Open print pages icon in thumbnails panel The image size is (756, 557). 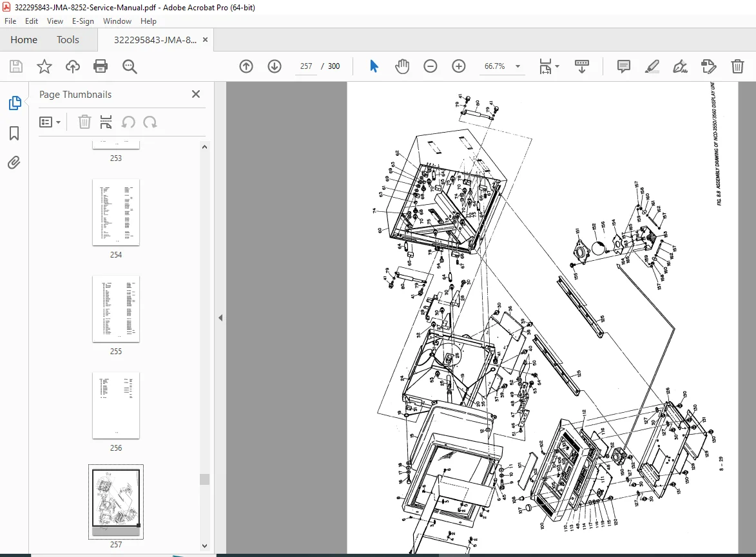106,122
